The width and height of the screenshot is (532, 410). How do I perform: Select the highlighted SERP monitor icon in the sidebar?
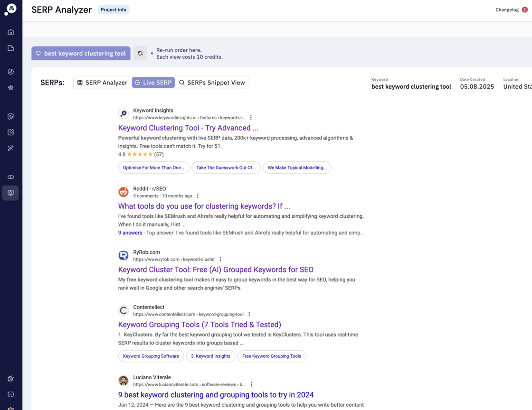tap(10, 193)
